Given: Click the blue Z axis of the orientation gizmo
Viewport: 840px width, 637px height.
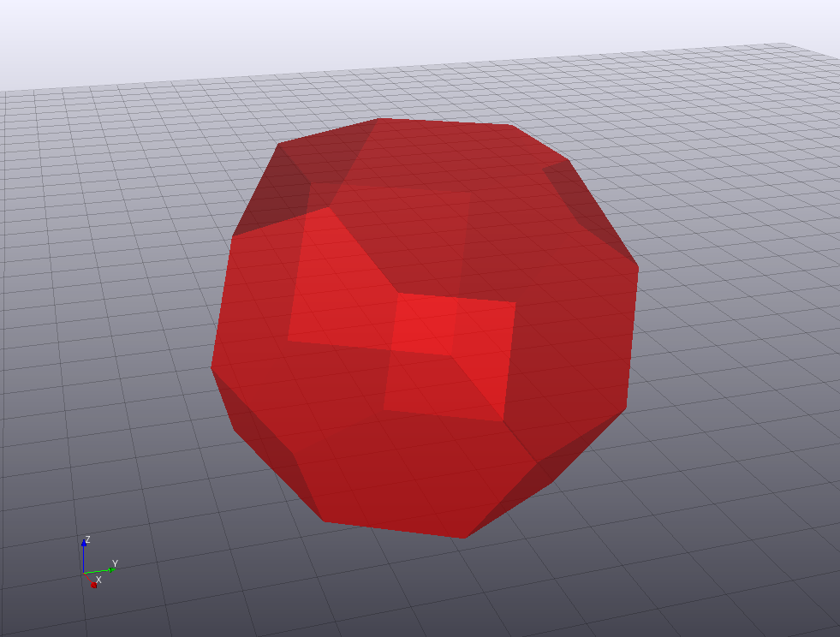Looking at the screenshot, I should coord(84,557).
